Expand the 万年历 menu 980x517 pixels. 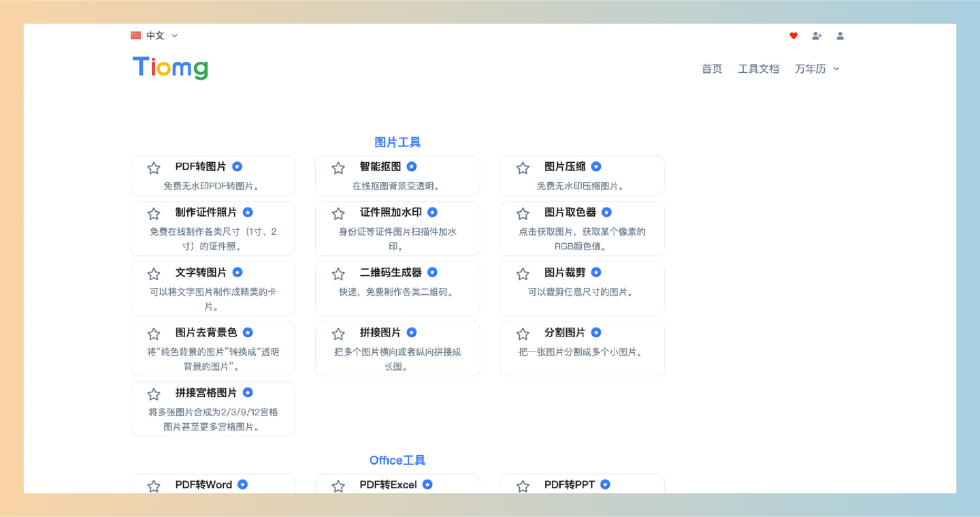tap(817, 69)
